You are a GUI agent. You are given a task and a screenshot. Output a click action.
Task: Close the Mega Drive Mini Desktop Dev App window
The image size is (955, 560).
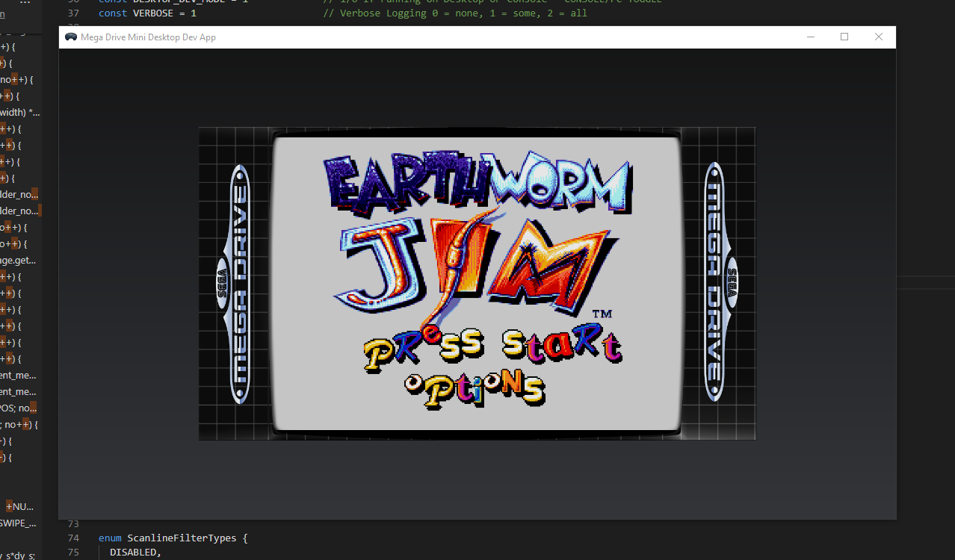click(879, 37)
